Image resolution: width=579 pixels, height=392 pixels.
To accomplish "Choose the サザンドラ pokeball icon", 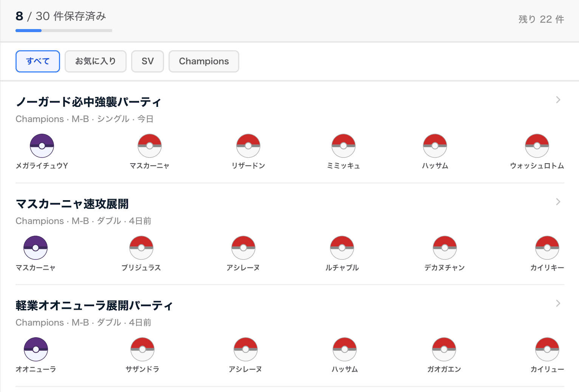I will [x=142, y=349].
